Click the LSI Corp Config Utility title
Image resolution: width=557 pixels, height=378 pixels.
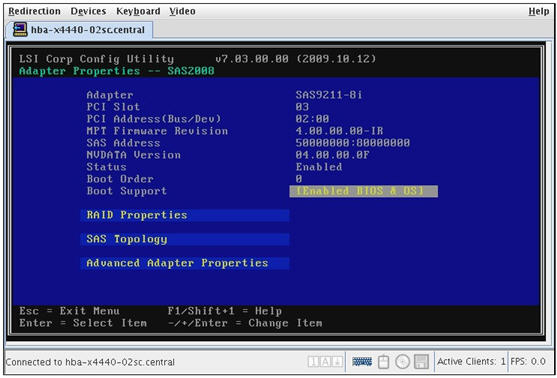[97, 59]
